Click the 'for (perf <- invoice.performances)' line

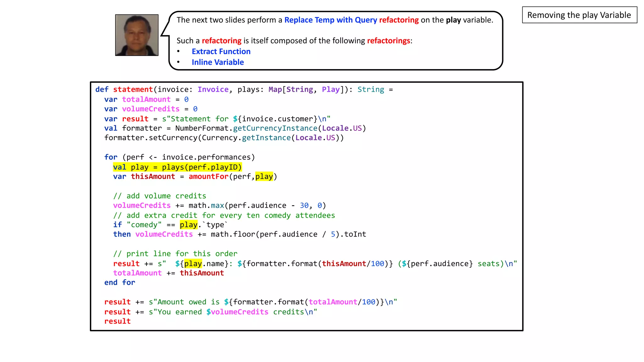coord(179,157)
